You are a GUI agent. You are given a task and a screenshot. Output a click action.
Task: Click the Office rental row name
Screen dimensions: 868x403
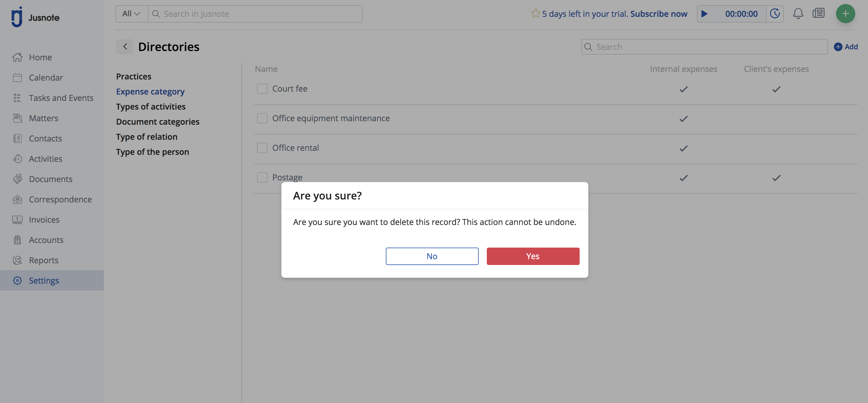(295, 148)
